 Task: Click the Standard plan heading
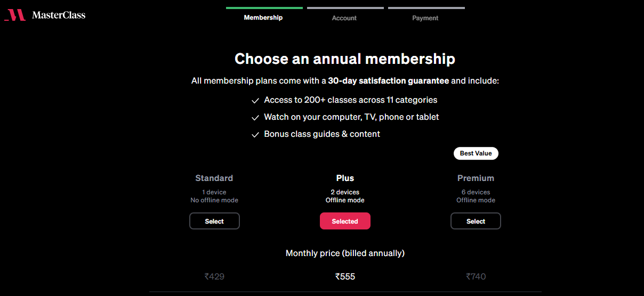click(214, 178)
